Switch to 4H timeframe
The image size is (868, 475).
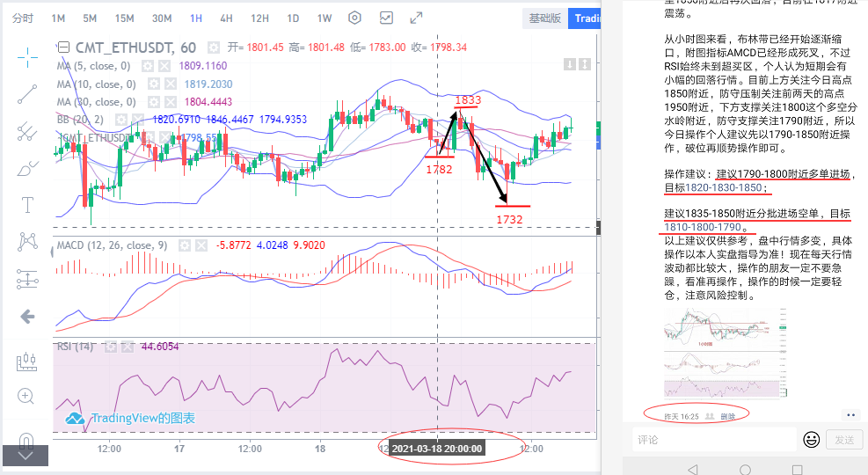(226, 18)
